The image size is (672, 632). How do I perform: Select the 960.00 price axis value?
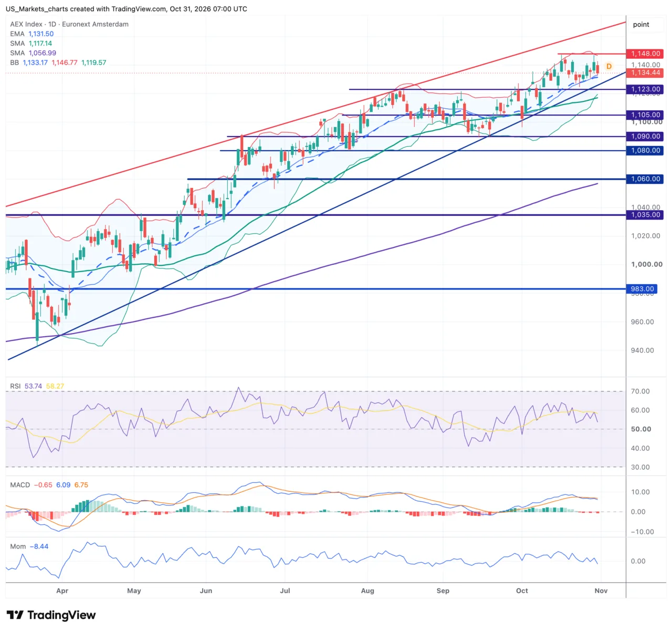point(643,322)
